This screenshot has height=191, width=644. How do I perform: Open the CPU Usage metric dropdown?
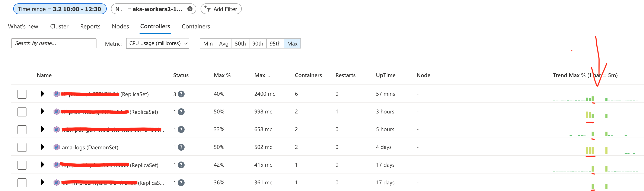(158, 43)
